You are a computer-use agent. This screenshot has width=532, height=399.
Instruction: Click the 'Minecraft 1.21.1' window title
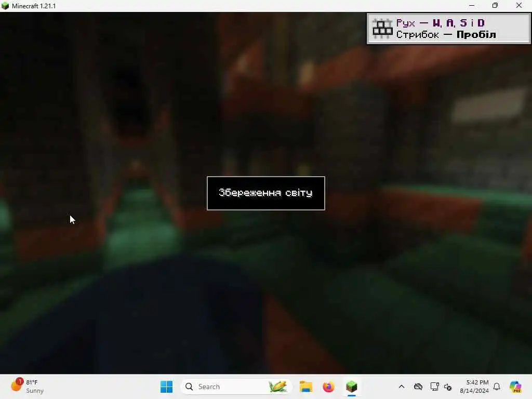coord(34,6)
